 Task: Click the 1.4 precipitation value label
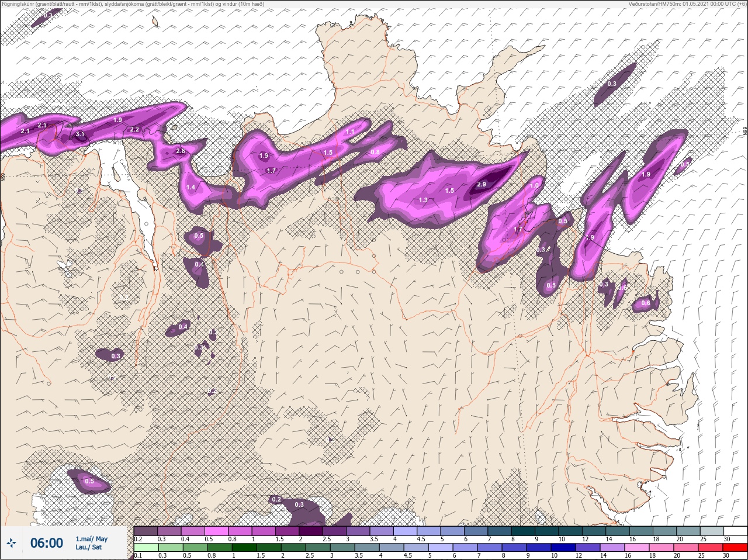pyautogui.click(x=191, y=187)
